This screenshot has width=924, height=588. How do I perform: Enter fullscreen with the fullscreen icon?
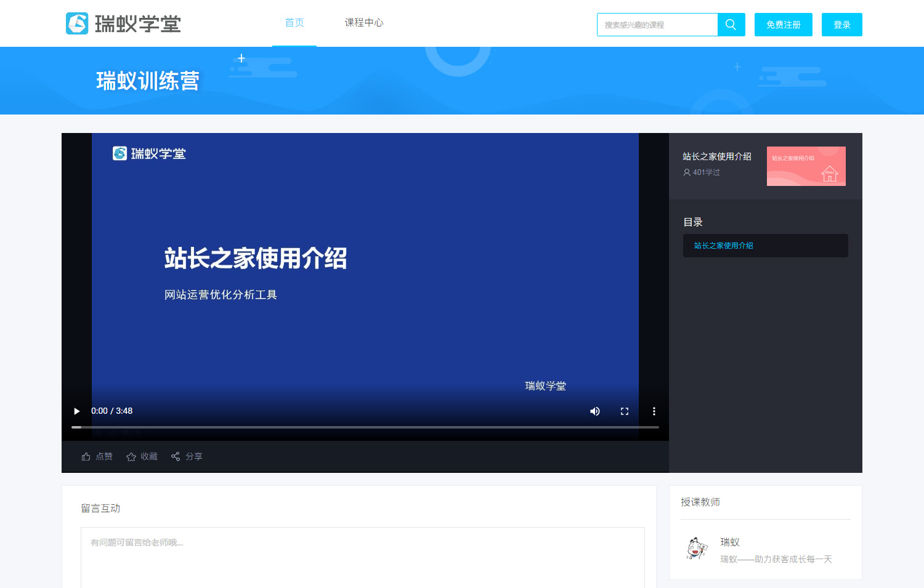tap(625, 411)
